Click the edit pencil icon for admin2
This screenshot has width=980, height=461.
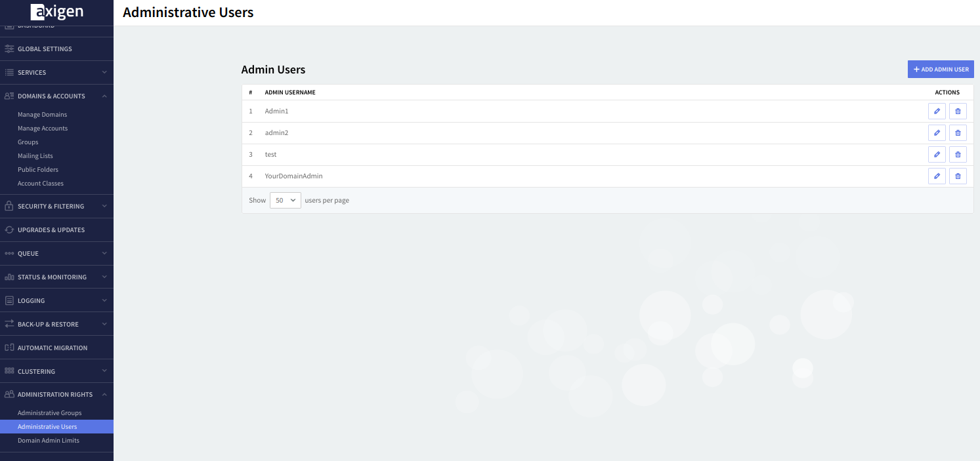937,133
